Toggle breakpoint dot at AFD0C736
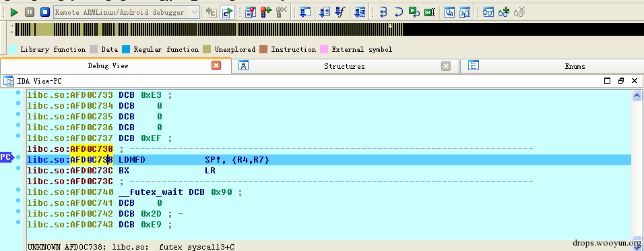The image size is (644, 251). pos(18,125)
